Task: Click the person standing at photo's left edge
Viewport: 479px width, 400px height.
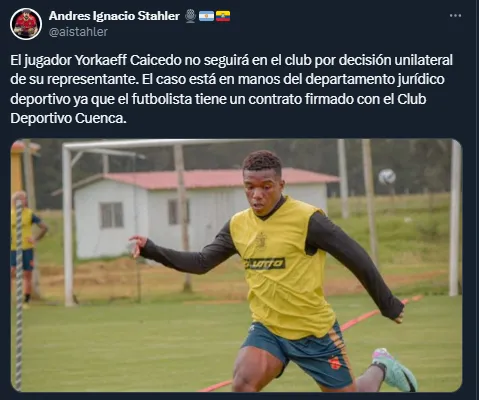Action: [27, 247]
